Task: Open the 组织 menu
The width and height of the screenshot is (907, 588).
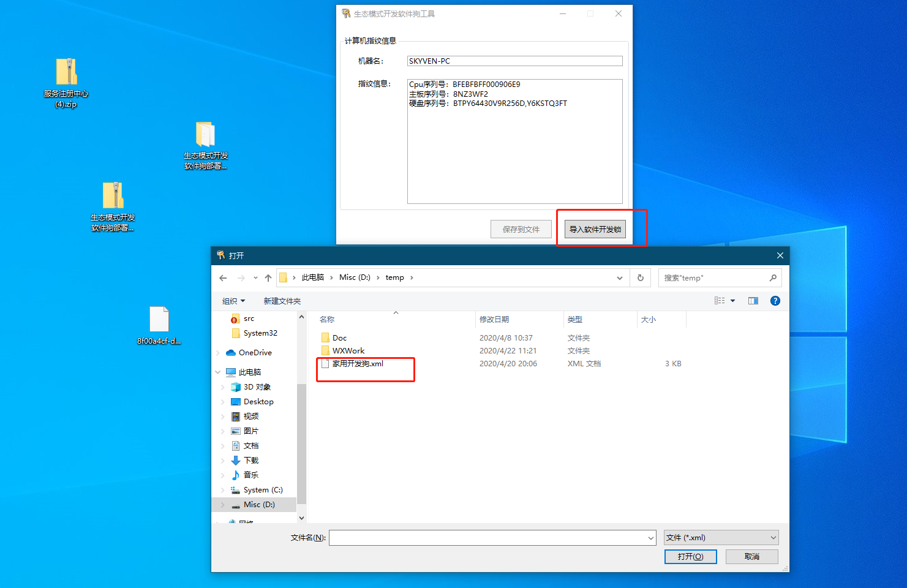Action: tap(233, 301)
